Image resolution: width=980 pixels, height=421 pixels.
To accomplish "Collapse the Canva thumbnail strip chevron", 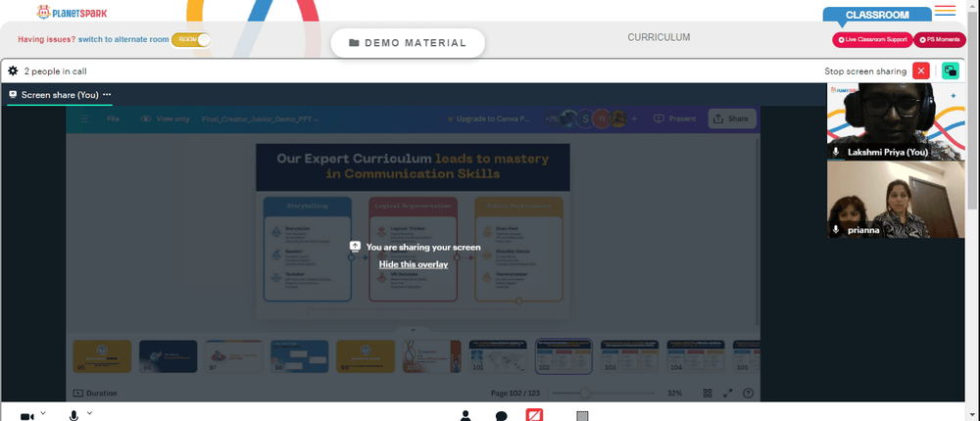I will point(413,330).
